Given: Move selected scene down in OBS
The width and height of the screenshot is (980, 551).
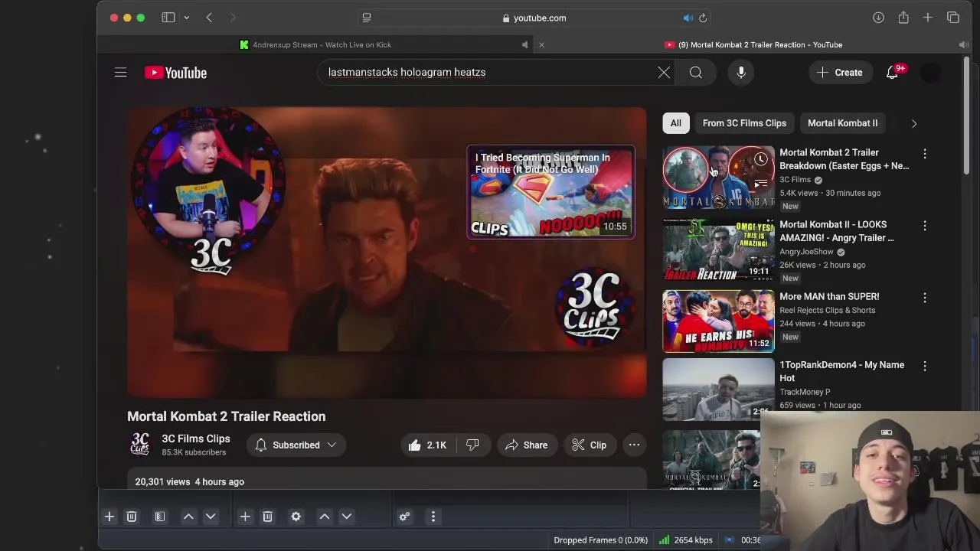Looking at the screenshot, I should (x=211, y=517).
